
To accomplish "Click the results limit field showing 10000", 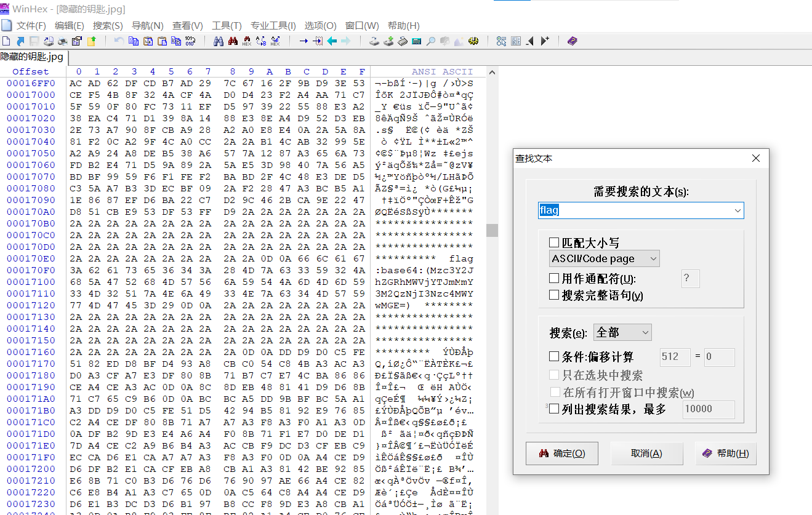I will (709, 409).
